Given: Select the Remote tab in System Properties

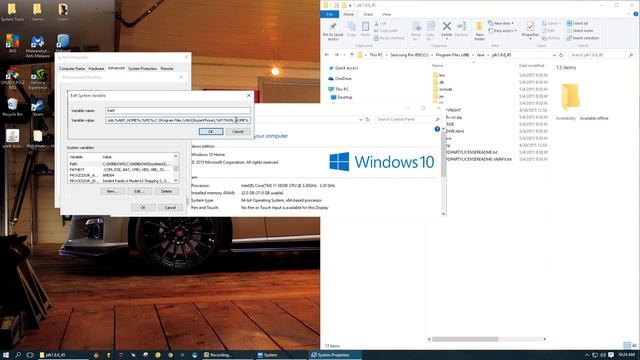Looking at the screenshot, I should pos(167,69).
